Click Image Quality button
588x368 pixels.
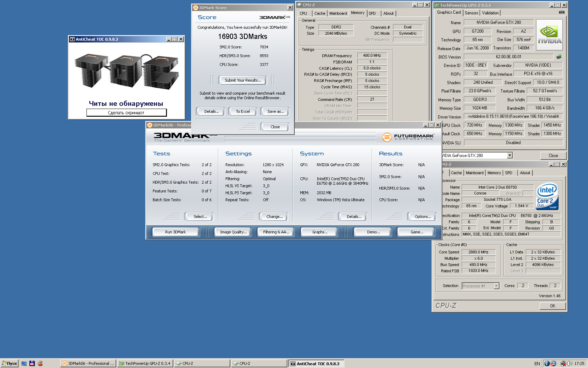[x=233, y=232]
